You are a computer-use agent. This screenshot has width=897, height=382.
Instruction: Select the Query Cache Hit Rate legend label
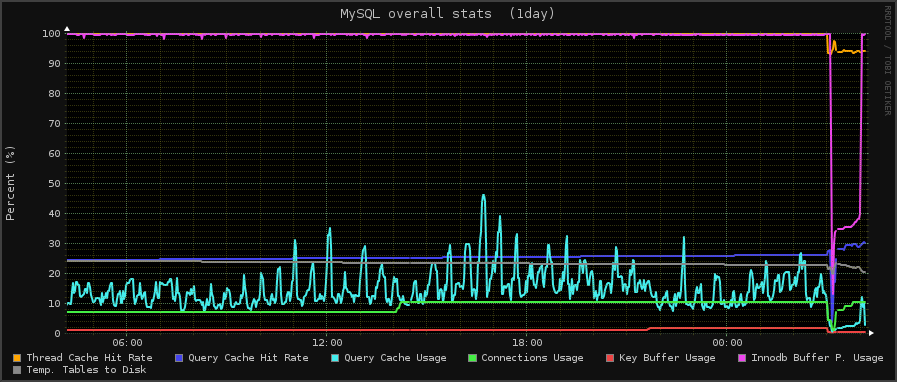tap(248, 358)
